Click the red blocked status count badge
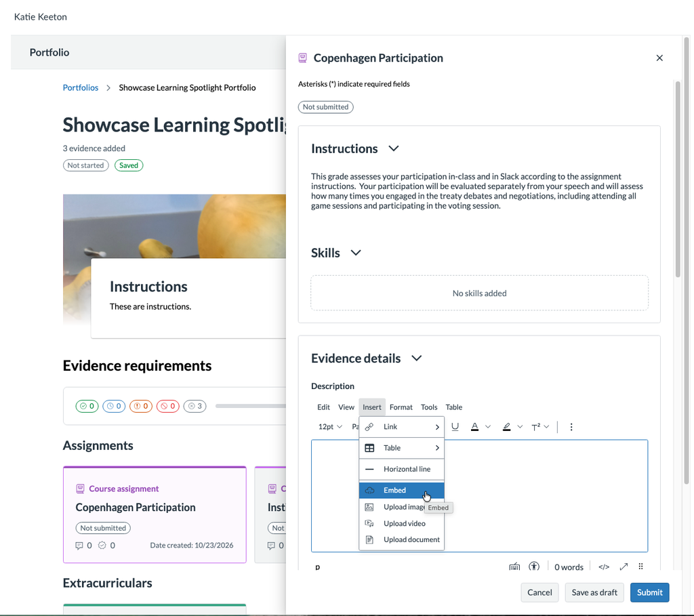 tap(168, 406)
